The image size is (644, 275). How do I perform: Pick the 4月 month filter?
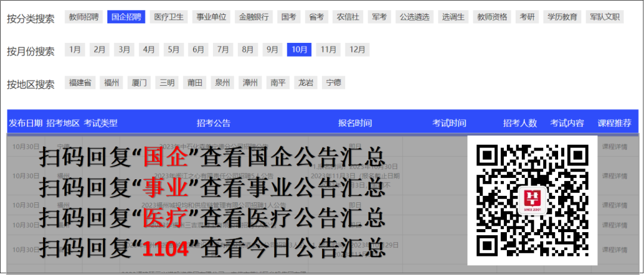pyautogui.click(x=148, y=49)
